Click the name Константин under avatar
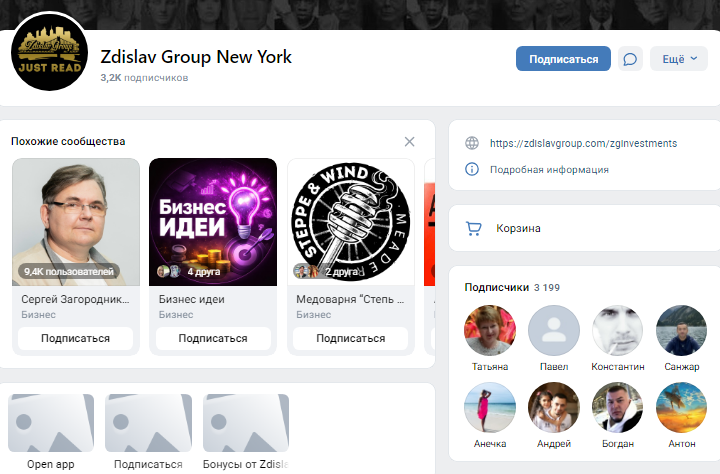Viewport: 720px width, 474px height. coord(618,367)
